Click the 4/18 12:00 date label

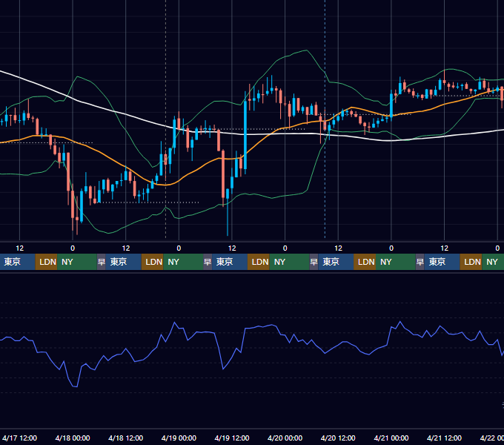(126, 438)
